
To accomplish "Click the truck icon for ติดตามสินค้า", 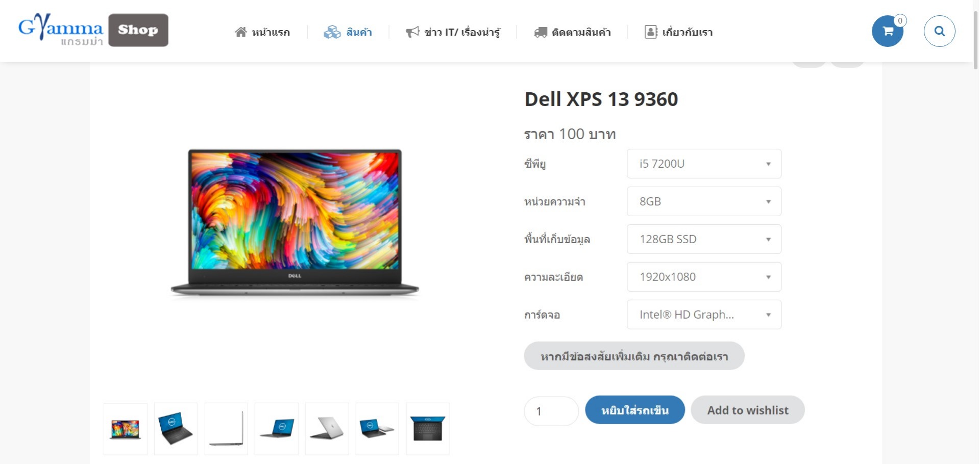I will pos(541,32).
